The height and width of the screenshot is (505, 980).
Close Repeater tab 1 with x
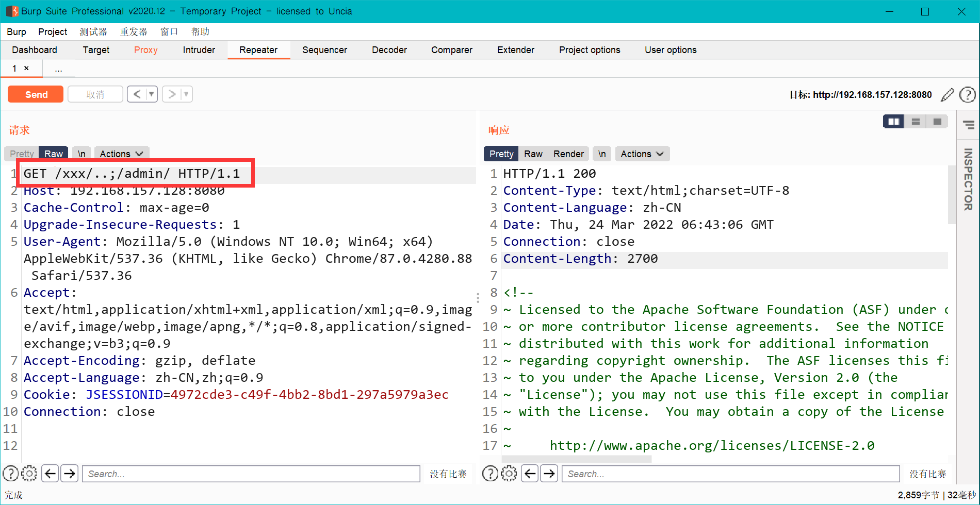[26, 68]
